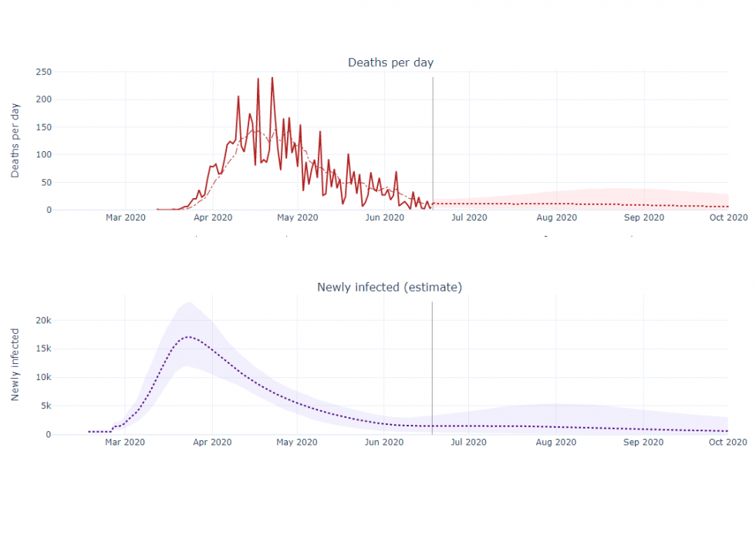Click the "Jun 2020" tick on infected chart
The image size is (756, 539).
tap(384, 442)
